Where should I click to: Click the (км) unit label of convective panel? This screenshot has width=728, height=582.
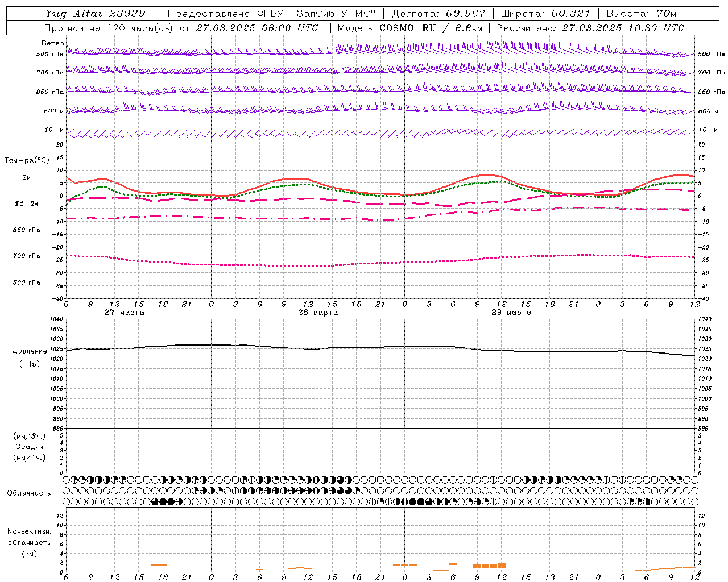[29, 554]
